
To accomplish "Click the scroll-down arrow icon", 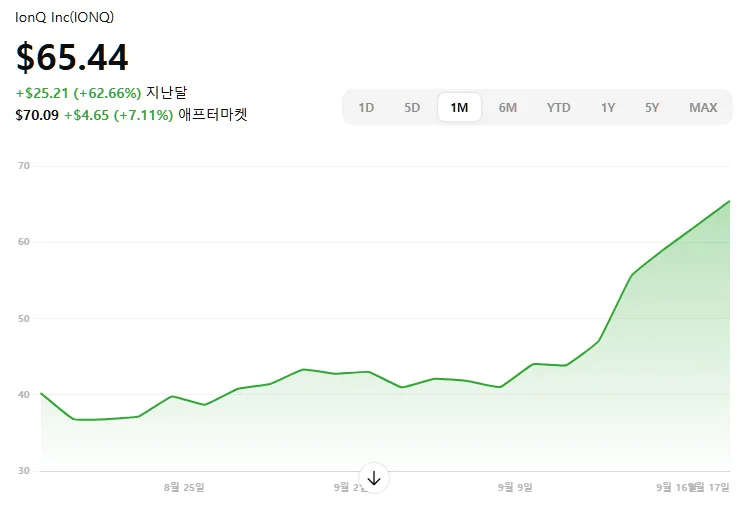I will coord(374,478).
